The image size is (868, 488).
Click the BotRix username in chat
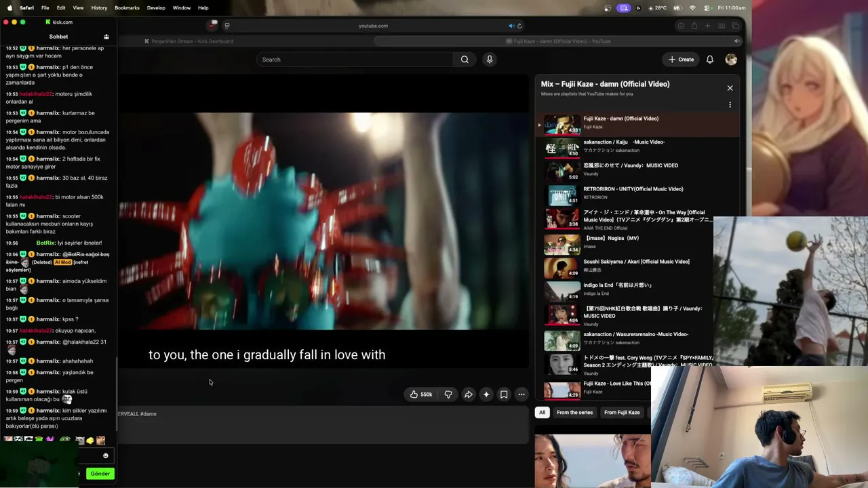[45, 243]
